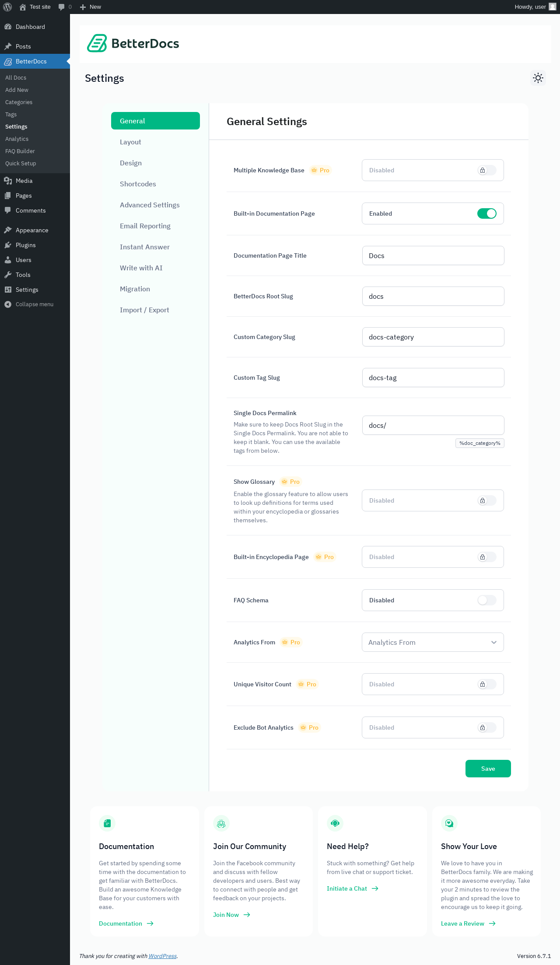Enable the FAQ Schema toggle
The height and width of the screenshot is (965, 560).
coord(486,600)
